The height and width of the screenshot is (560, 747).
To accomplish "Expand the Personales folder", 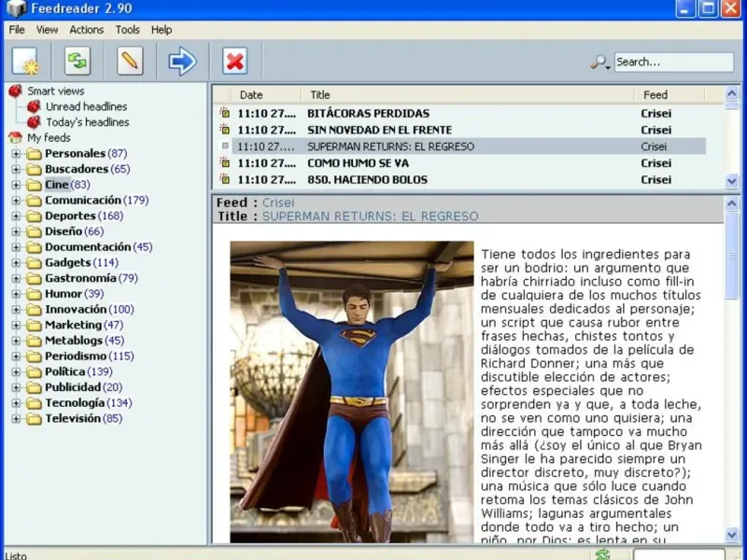I will click(x=16, y=154).
